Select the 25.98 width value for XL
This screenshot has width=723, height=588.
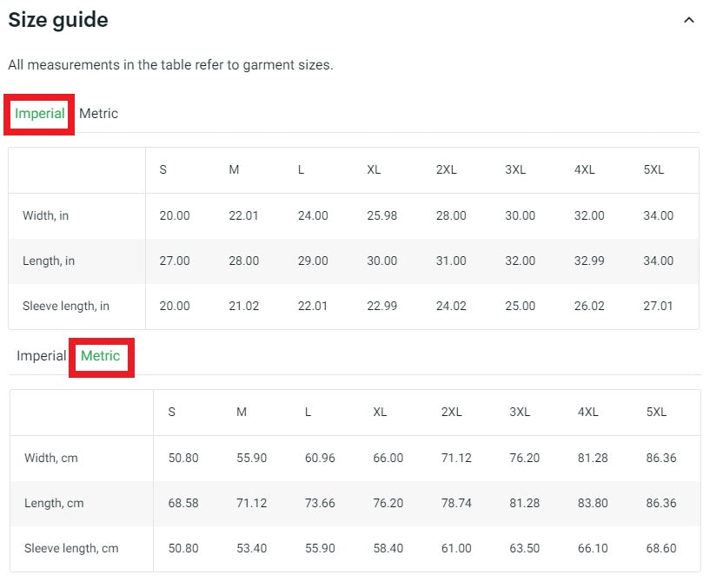coord(381,215)
